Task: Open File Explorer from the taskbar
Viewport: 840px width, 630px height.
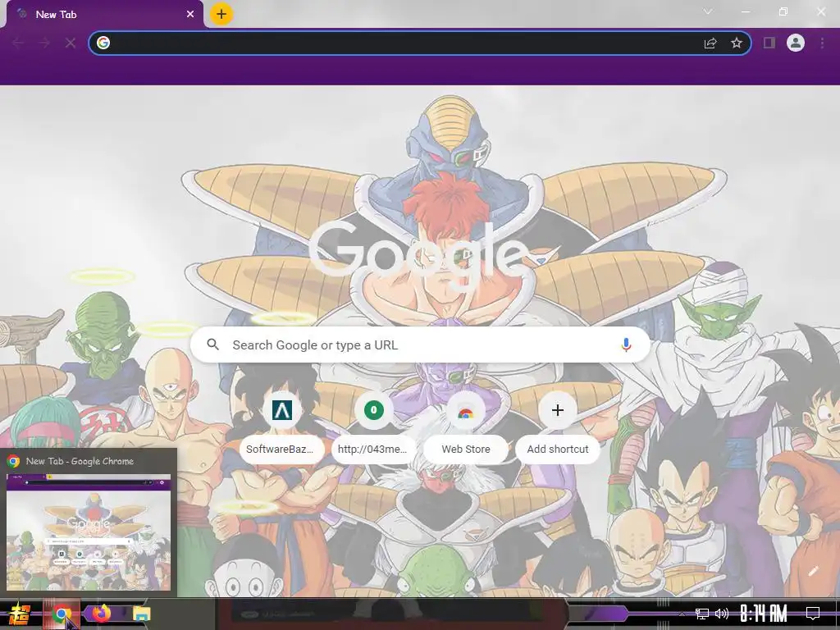Action: [x=142, y=614]
